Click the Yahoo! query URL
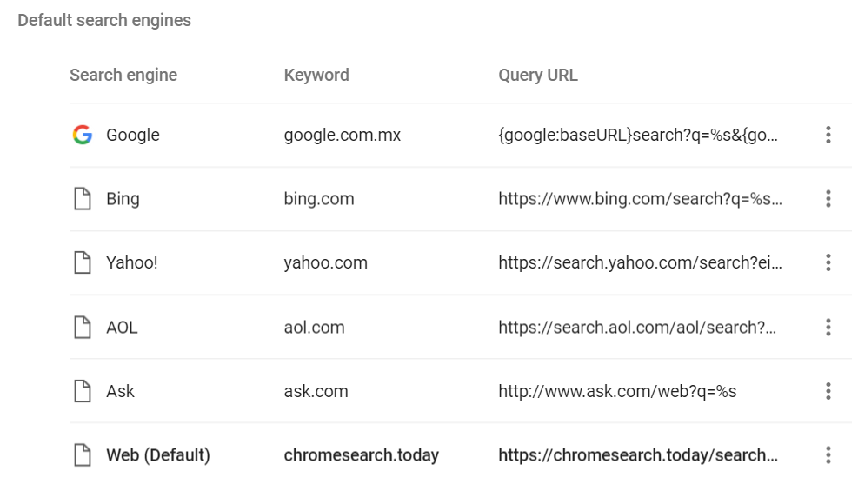The width and height of the screenshot is (858, 504). pos(640,262)
